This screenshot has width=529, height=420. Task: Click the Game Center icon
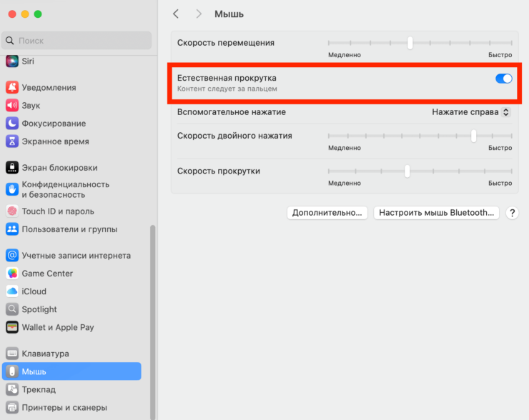pos(12,274)
